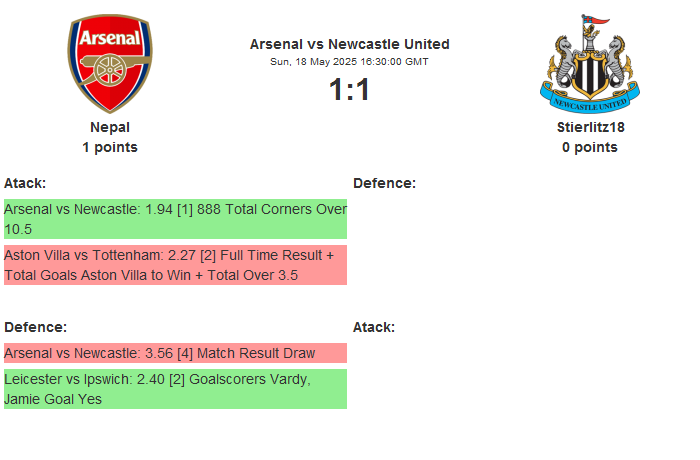Select the green Vardy goalscorer bet

pos(175,389)
